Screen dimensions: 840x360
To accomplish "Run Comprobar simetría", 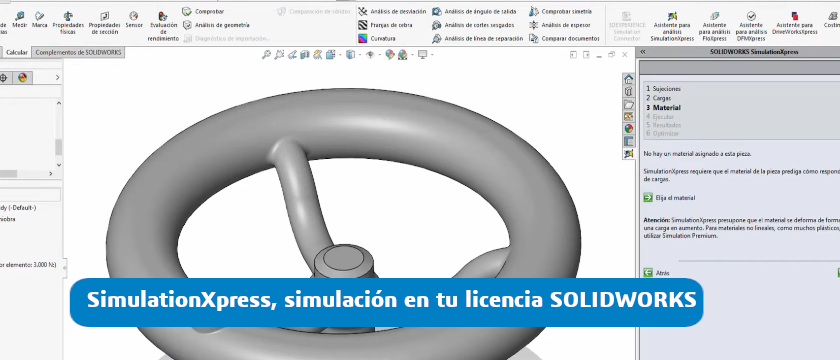I will pyautogui.click(x=560, y=11).
